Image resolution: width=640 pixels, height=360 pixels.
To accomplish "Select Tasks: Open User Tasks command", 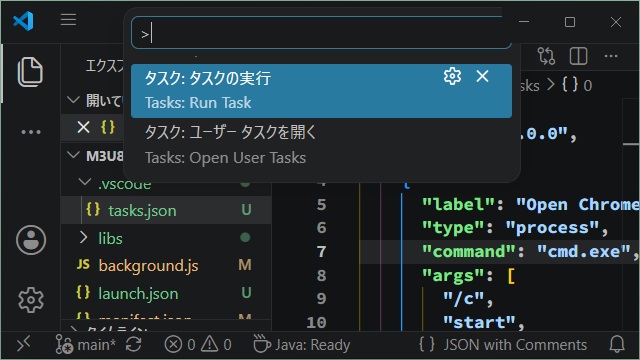I will pos(321,145).
